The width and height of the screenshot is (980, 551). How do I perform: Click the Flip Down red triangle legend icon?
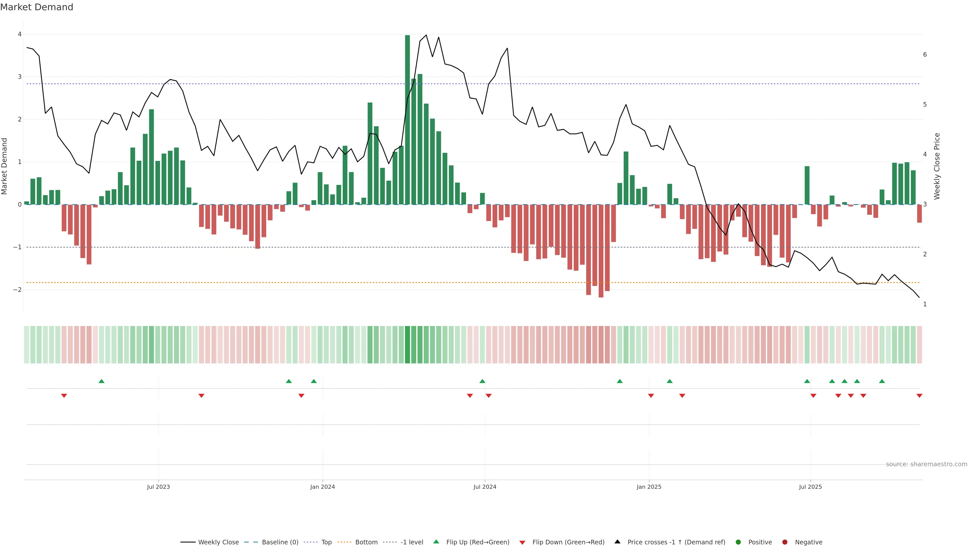[x=522, y=543]
